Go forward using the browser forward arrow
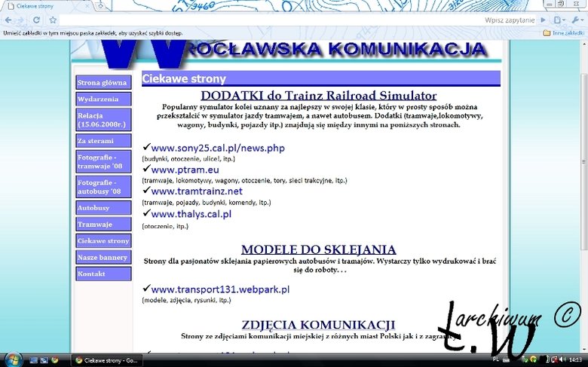 (x=20, y=20)
